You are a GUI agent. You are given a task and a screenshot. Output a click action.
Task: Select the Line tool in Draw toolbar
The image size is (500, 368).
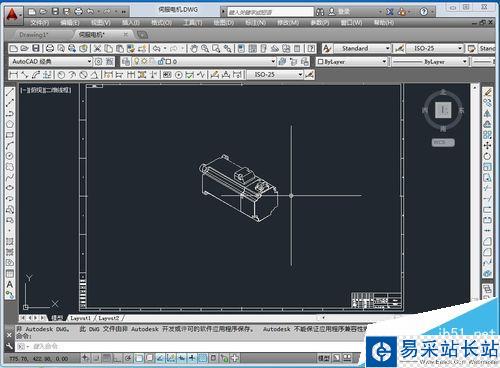pyautogui.click(x=10, y=92)
